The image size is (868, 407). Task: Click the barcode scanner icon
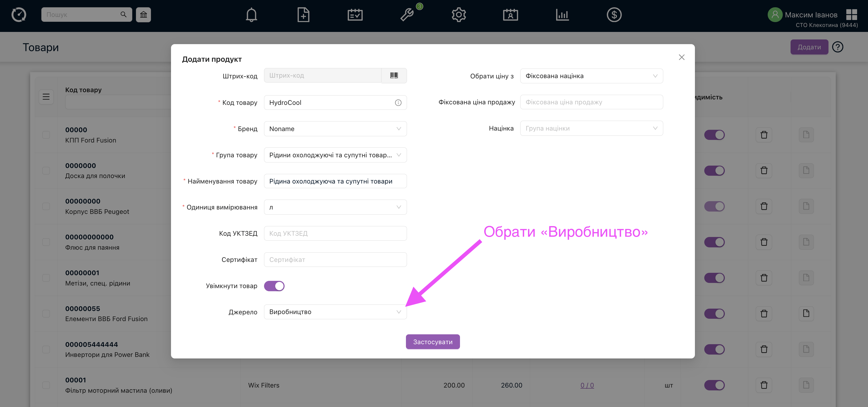pyautogui.click(x=394, y=76)
